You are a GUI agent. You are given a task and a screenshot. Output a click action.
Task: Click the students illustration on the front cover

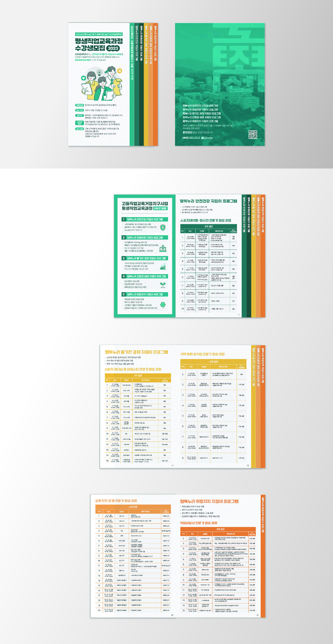[x=102, y=83]
